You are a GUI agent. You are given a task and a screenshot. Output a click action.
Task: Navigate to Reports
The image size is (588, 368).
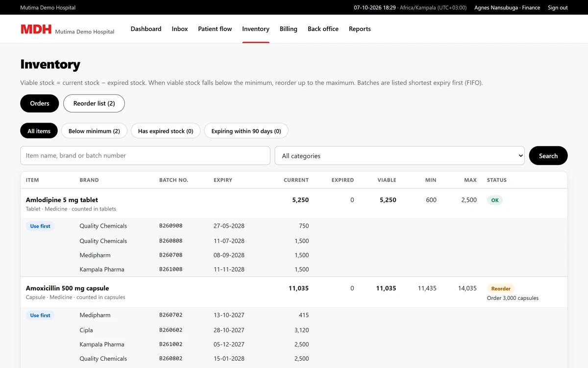tap(360, 29)
